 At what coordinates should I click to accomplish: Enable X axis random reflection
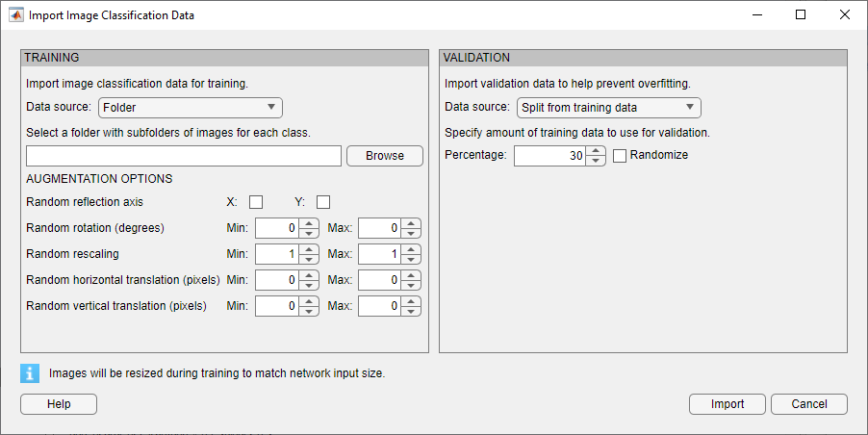point(256,202)
